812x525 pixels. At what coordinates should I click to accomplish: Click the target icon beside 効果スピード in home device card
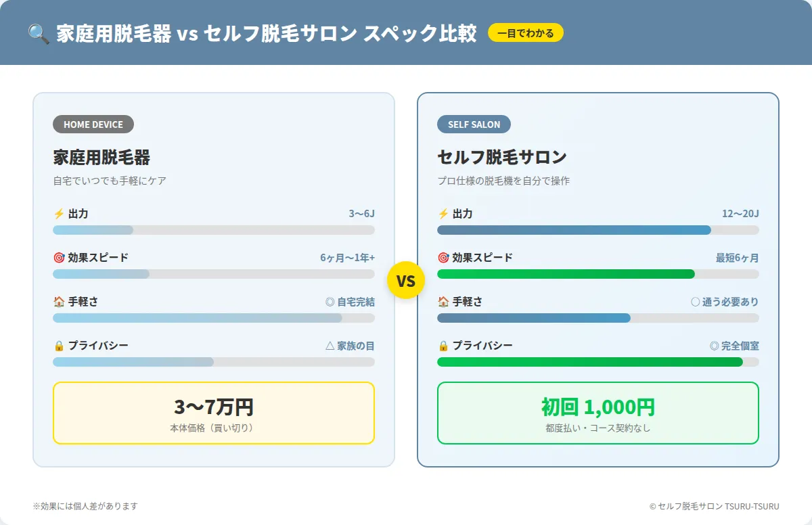coord(59,258)
